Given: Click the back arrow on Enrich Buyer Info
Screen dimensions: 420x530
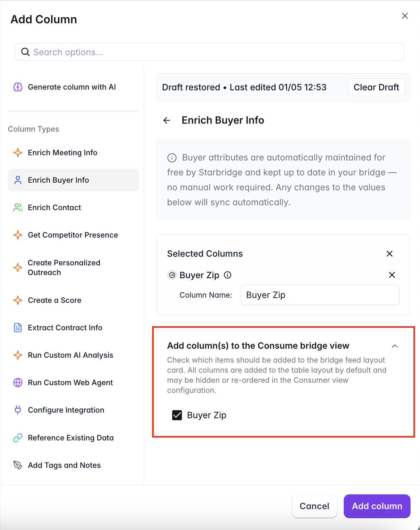Looking at the screenshot, I should 167,120.
